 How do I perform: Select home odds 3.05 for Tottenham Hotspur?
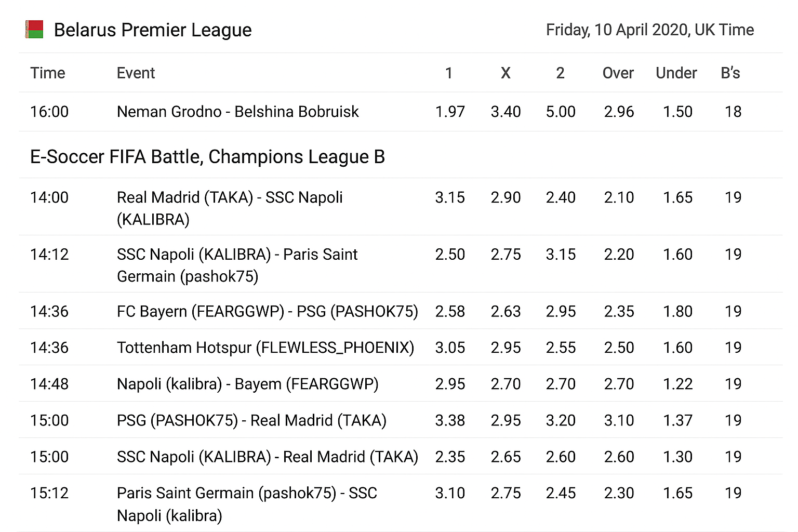[x=450, y=348]
